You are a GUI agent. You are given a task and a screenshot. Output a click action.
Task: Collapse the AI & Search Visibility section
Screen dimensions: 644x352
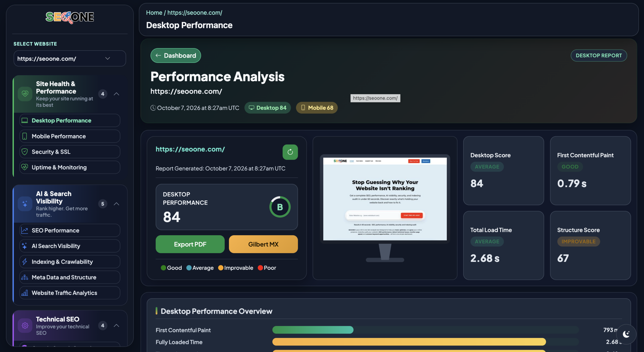point(116,204)
